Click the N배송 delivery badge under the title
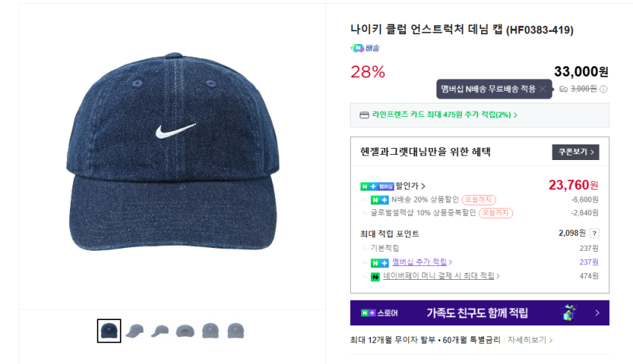This screenshot has height=364, width=633. point(365,48)
